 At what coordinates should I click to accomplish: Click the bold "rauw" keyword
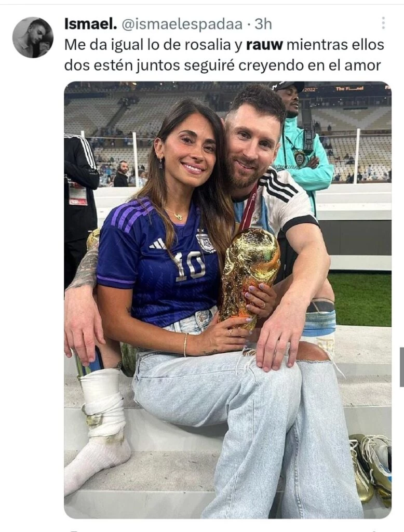264,45
